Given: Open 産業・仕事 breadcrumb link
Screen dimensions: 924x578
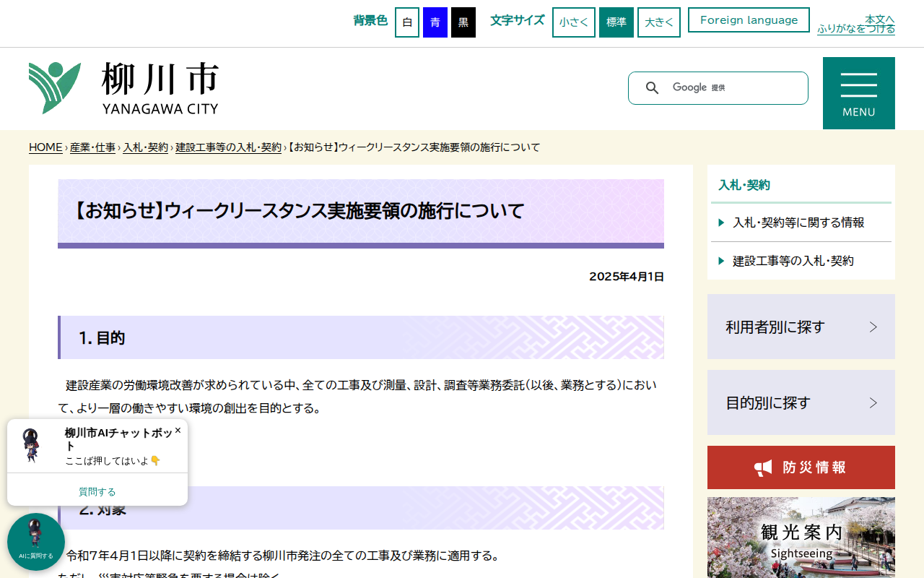Looking at the screenshot, I should [x=92, y=147].
